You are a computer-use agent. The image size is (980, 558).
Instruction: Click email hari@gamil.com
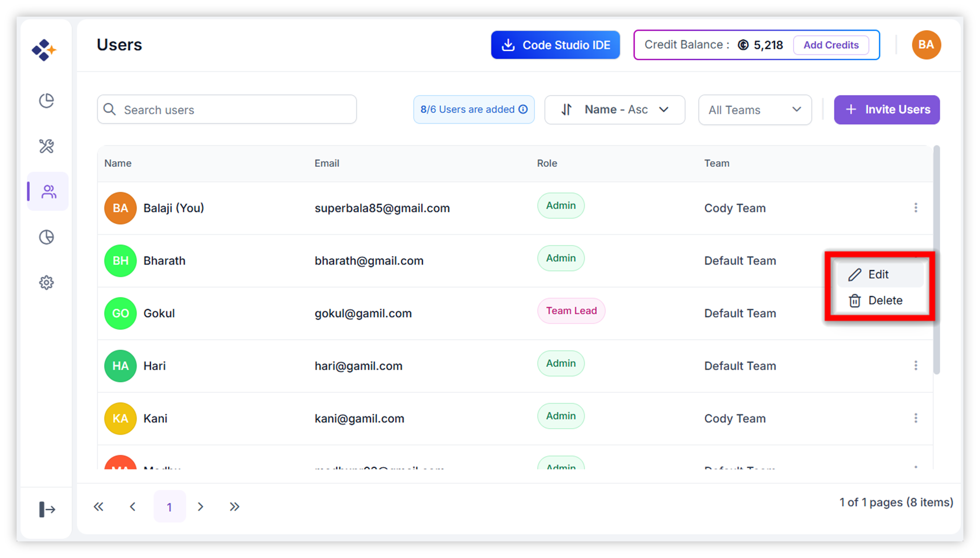(x=358, y=366)
